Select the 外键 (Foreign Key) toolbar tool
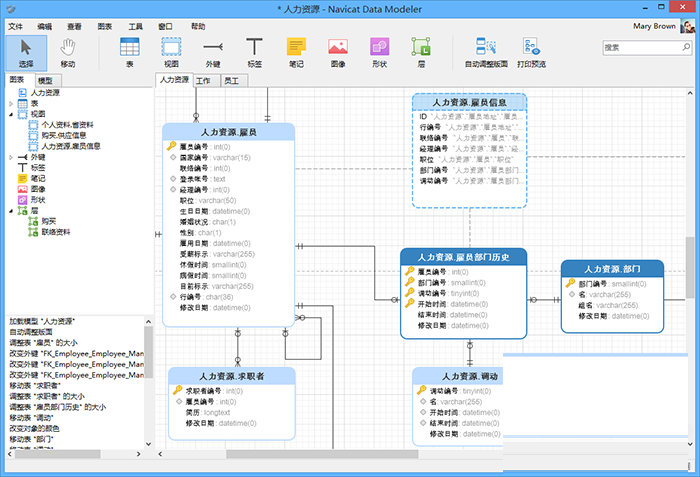 point(213,53)
